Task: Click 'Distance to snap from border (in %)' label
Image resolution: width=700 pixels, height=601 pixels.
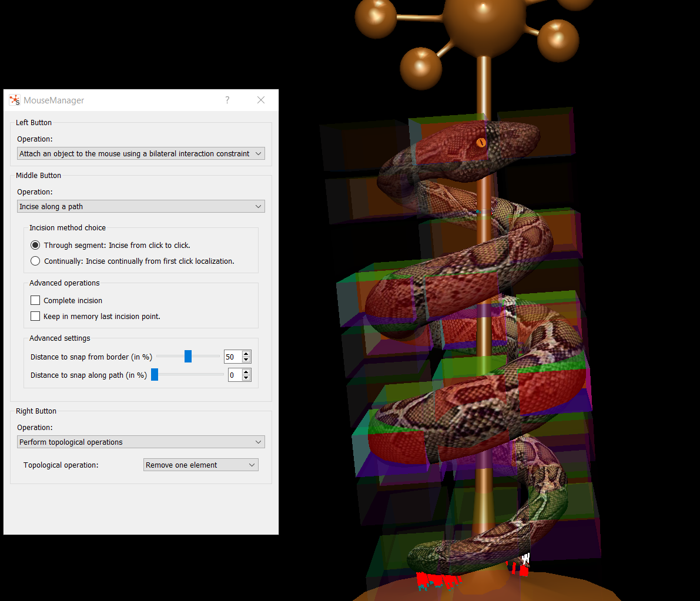Action: [x=92, y=357]
